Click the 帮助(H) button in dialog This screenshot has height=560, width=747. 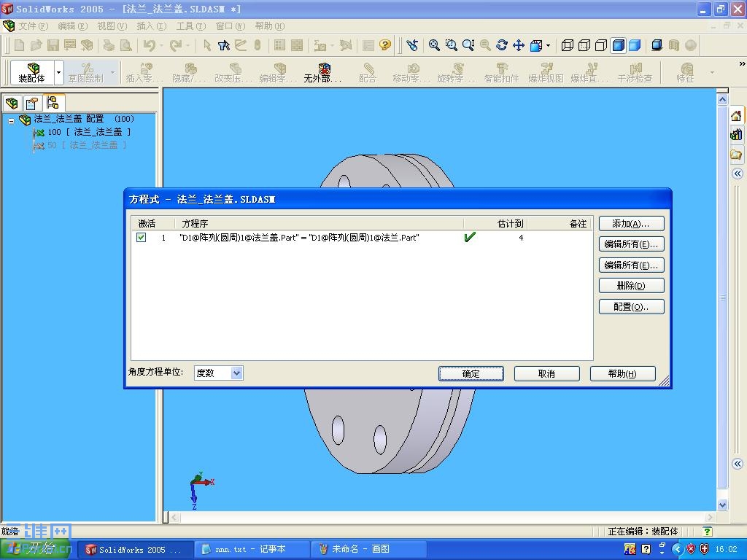pos(622,373)
